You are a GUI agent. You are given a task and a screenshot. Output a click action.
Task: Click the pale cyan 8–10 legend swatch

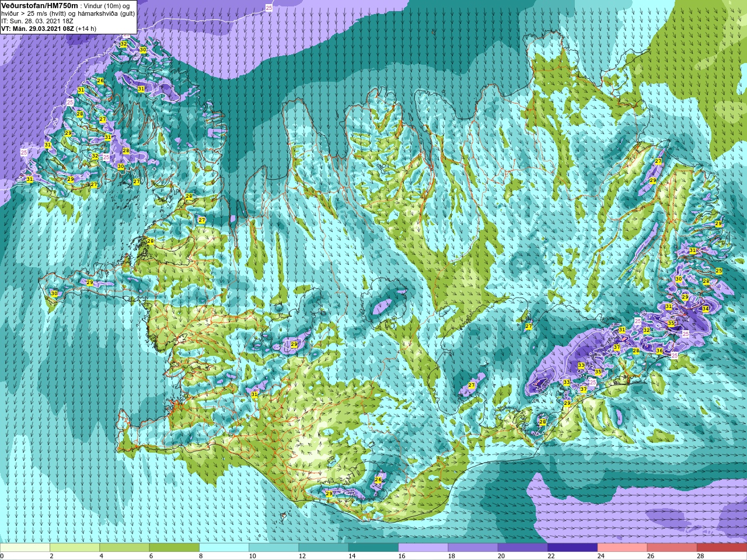click(224, 547)
